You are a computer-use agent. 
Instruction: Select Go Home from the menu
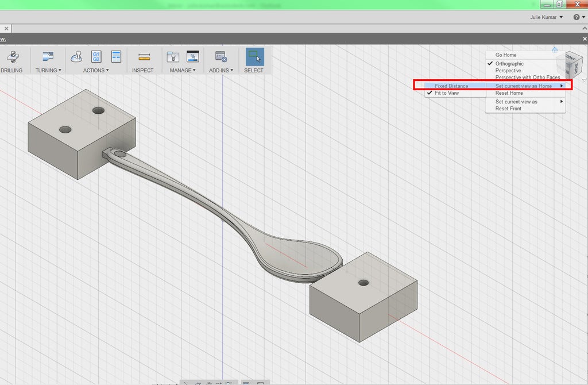(x=506, y=55)
